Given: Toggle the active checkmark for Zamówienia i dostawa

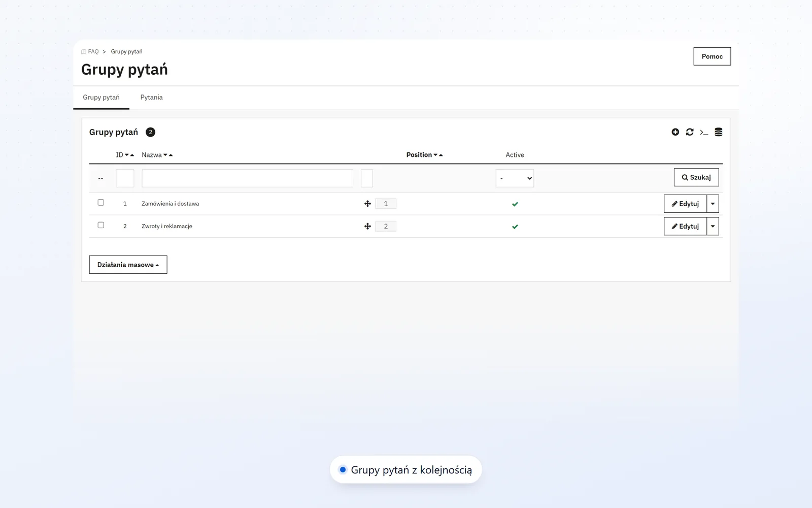Looking at the screenshot, I should [515, 204].
